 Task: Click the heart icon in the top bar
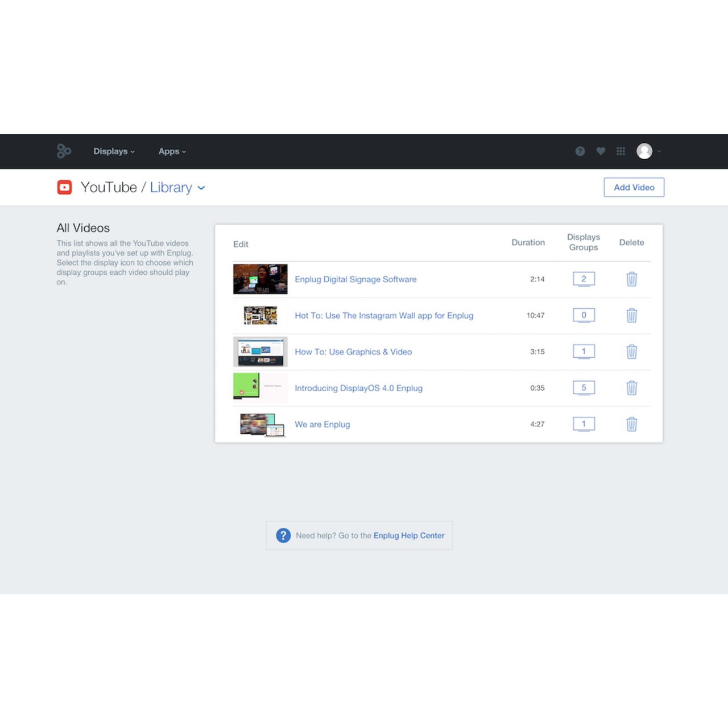click(601, 151)
